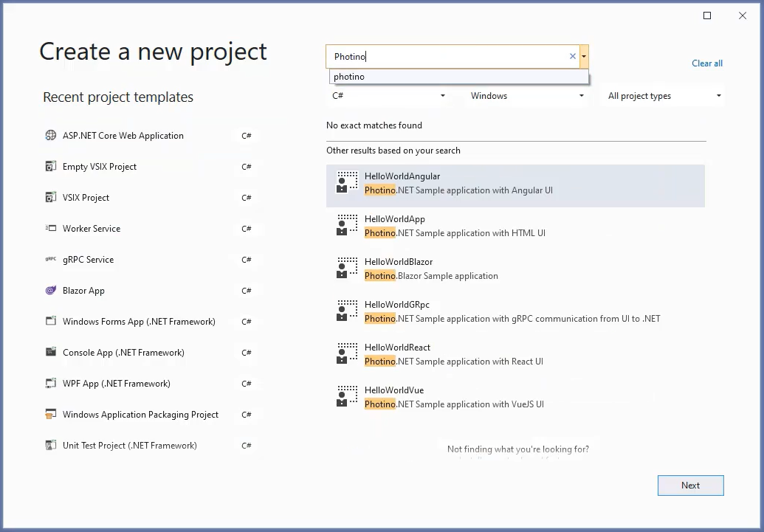Select the HelloWorldGRpc template title
Screen dimensions: 764x532
(397, 305)
